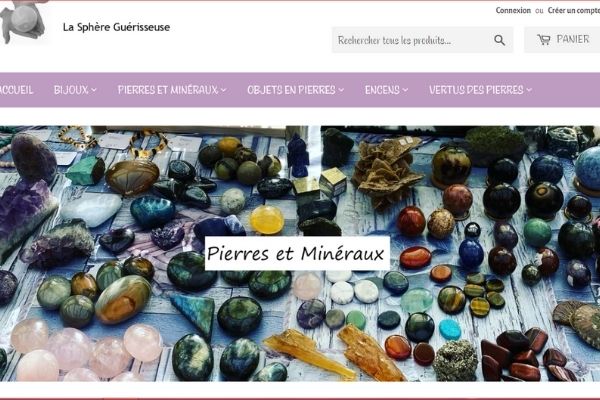This screenshot has width=600, height=400.
Task: Go to the Accueil menu item
Action: click(x=16, y=90)
